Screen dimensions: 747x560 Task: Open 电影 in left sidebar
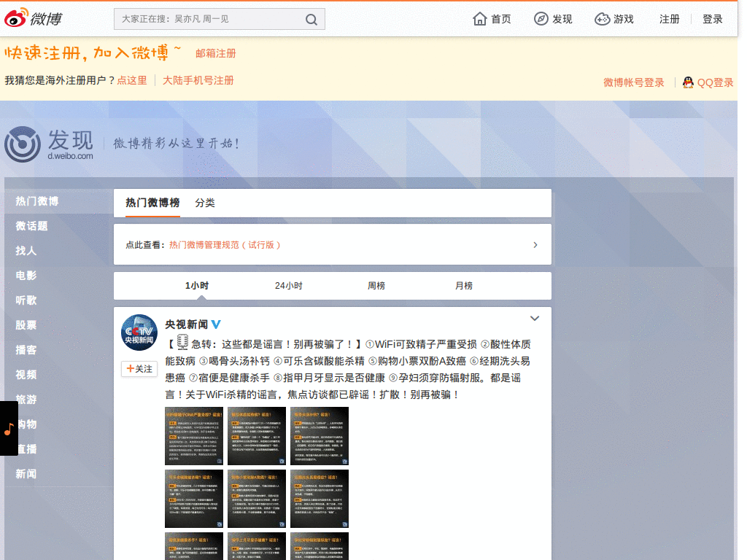[x=26, y=275]
